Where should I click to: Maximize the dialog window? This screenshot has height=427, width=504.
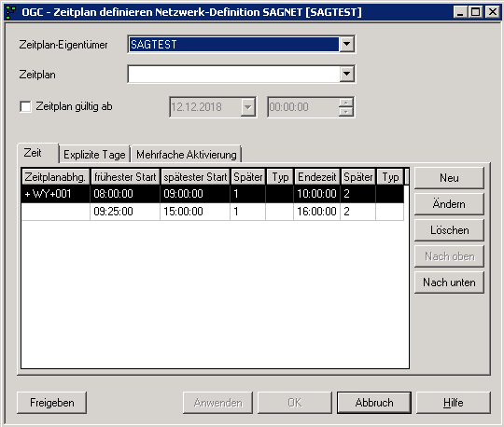[x=475, y=12]
